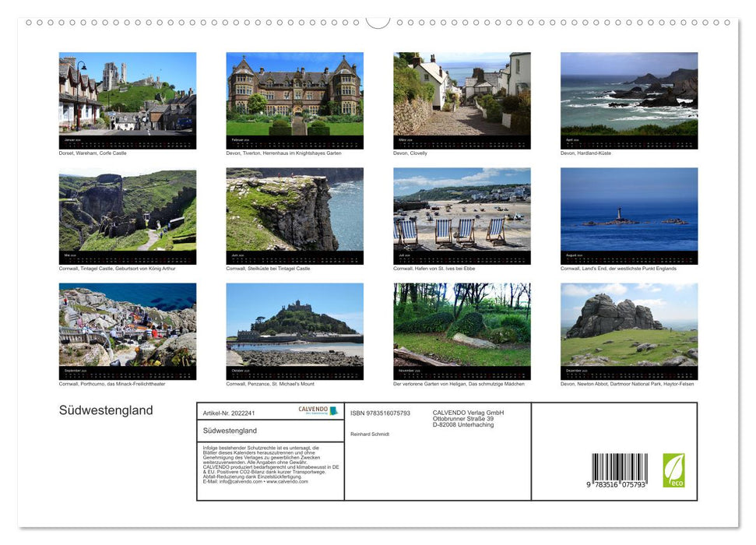Click the Land's End lighthouse image
Screen dimensions: 756x545
click(629, 214)
